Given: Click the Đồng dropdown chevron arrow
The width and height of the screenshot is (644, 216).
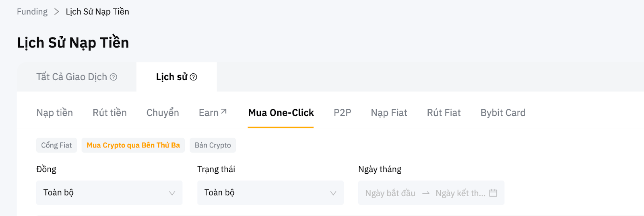Looking at the screenshot, I should [x=172, y=193].
